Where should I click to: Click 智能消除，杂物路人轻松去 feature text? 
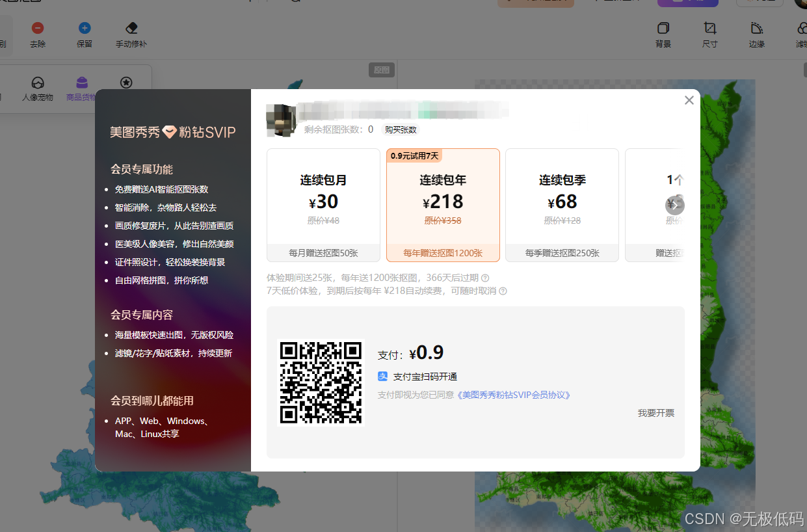[166, 207]
